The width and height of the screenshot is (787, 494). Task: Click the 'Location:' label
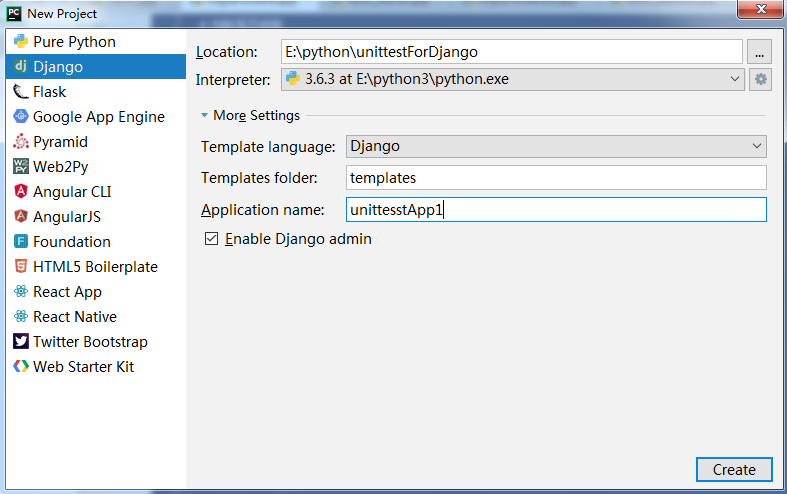pos(226,52)
